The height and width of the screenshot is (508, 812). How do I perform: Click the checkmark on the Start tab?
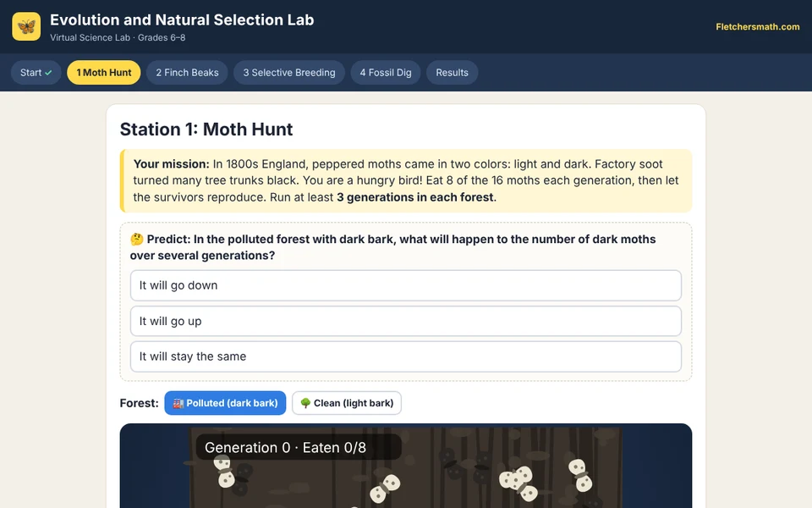coord(49,73)
